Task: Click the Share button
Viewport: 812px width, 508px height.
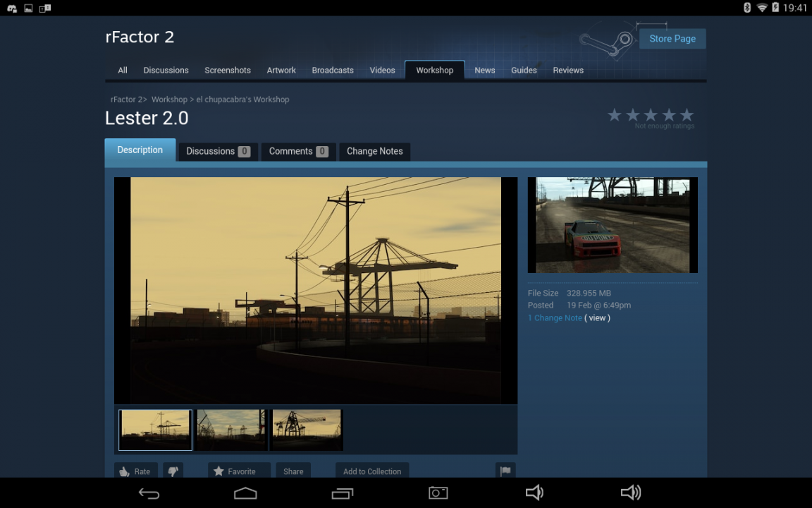Action: point(293,471)
